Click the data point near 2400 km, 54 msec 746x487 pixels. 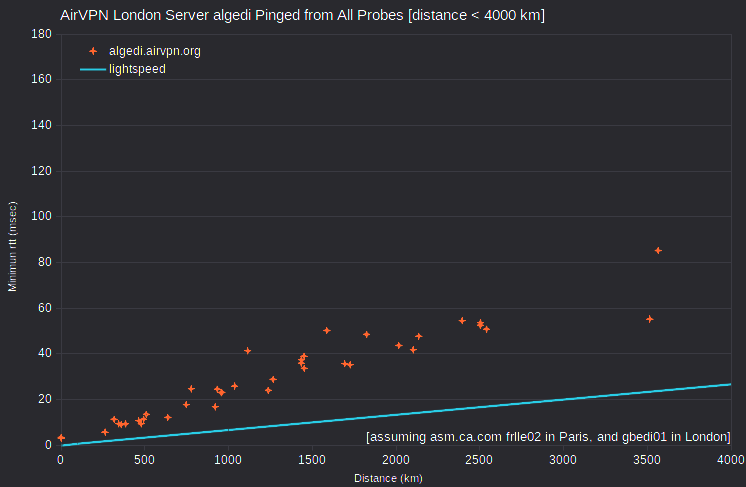(462, 321)
